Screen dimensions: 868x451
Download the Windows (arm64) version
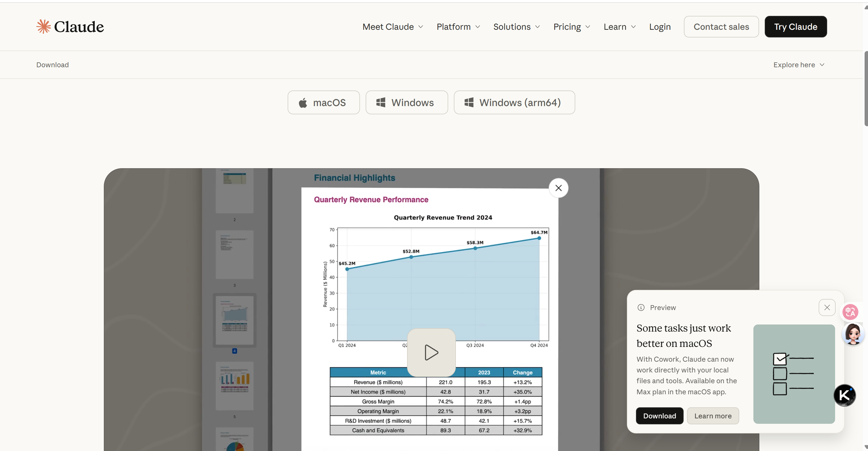(514, 102)
